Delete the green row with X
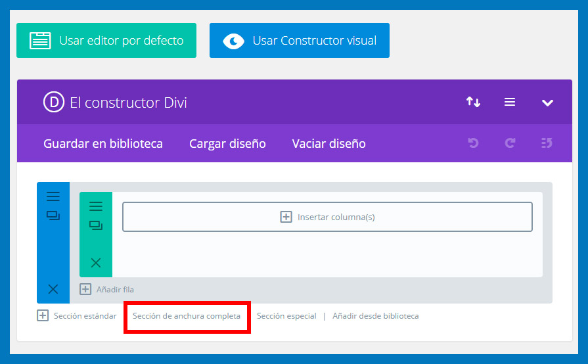The height and width of the screenshot is (364, 588). click(x=96, y=263)
